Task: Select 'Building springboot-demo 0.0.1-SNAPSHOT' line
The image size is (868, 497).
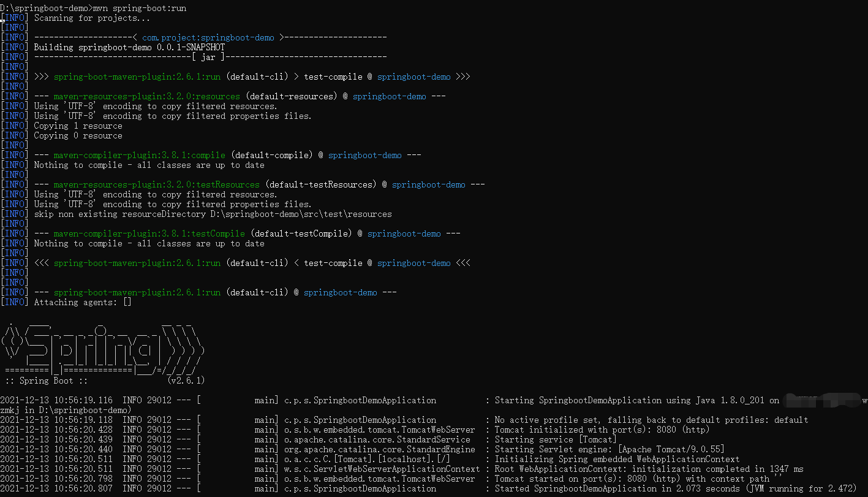Action: click(x=129, y=47)
